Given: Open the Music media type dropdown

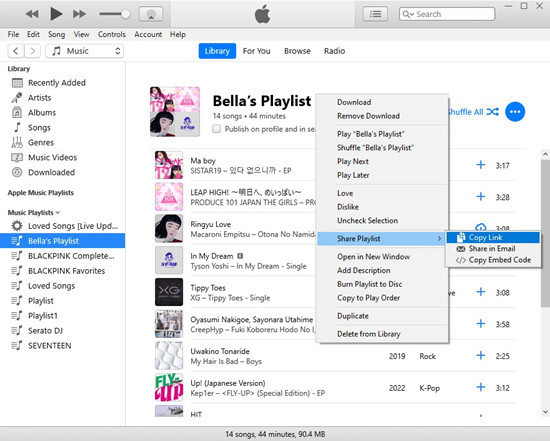Looking at the screenshot, I should pos(85,51).
